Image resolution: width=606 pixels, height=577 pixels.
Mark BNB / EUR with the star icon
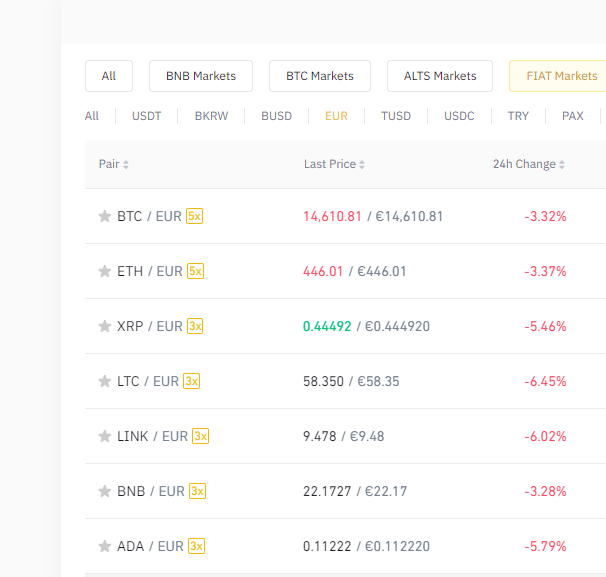click(104, 491)
